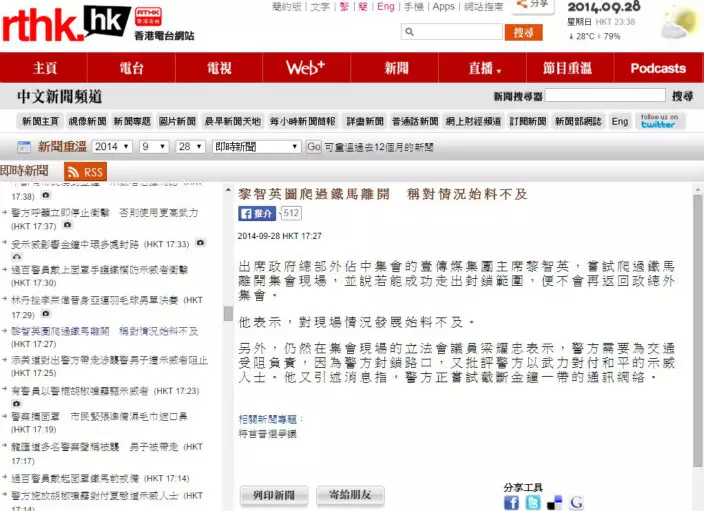Click the 列印新聞 print button
Screen dimensions: 704x511
point(273,495)
